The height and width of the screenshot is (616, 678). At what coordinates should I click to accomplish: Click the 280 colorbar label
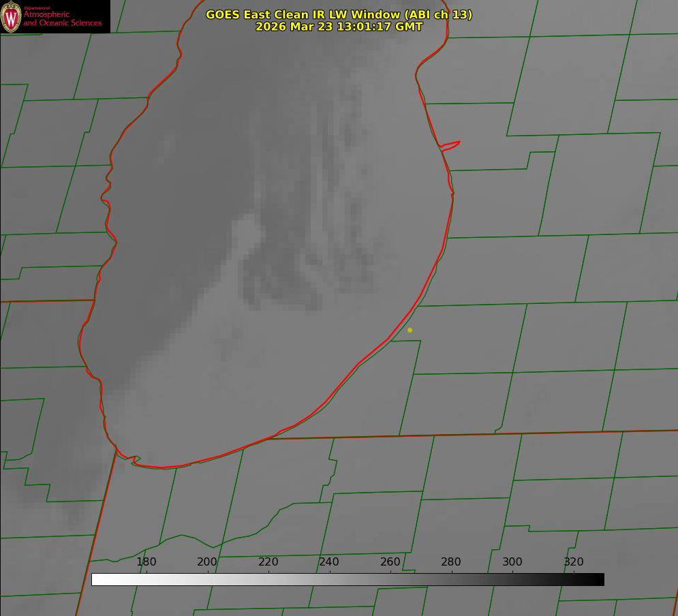pos(451,562)
